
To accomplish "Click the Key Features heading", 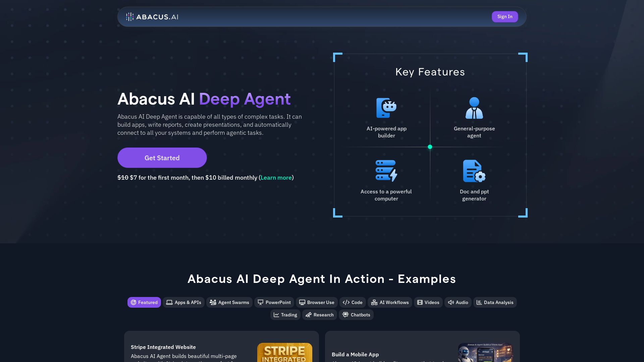I will [430, 72].
